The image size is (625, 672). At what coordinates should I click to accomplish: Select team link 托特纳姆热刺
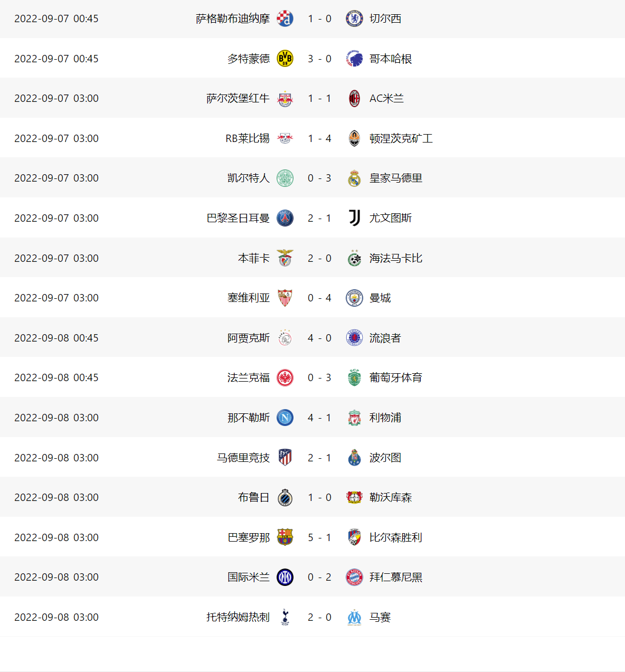pos(238,617)
